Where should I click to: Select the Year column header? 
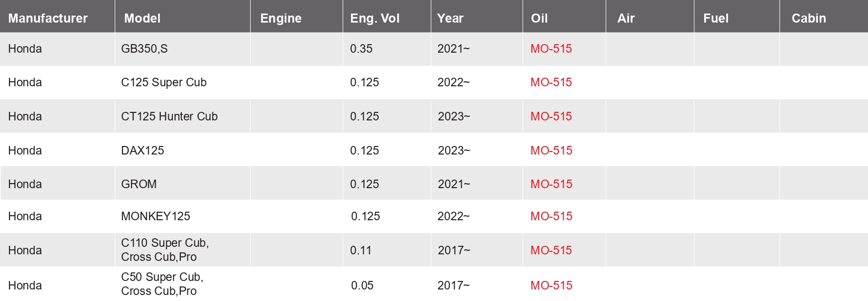(x=450, y=19)
